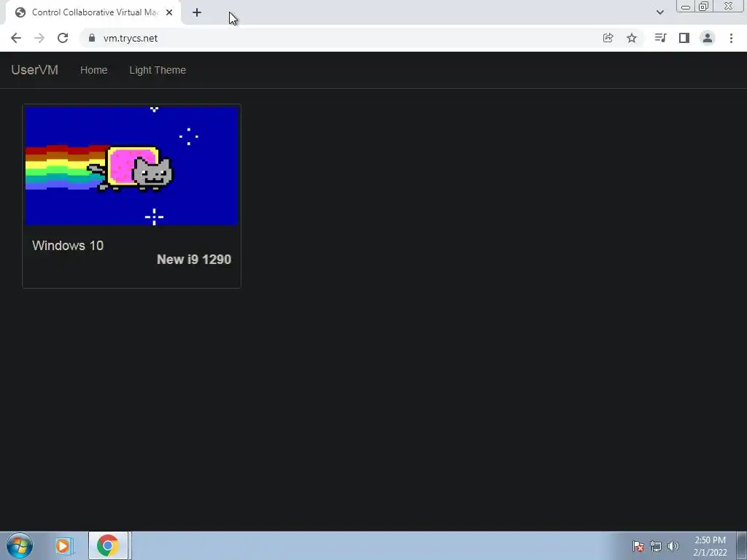The width and height of the screenshot is (747, 560).
Task: Open Chrome three-dot menu
Action: (x=731, y=38)
